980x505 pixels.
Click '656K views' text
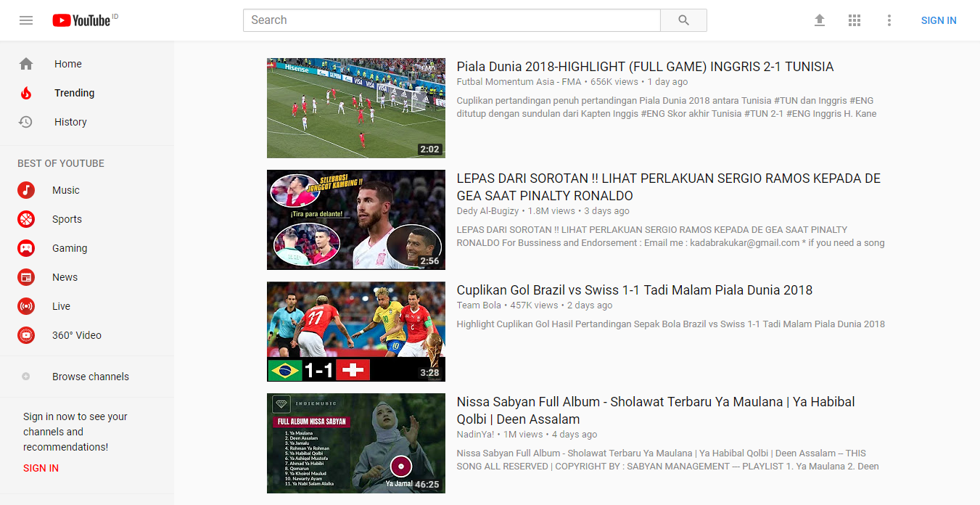pyautogui.click(x=614, y=82)
